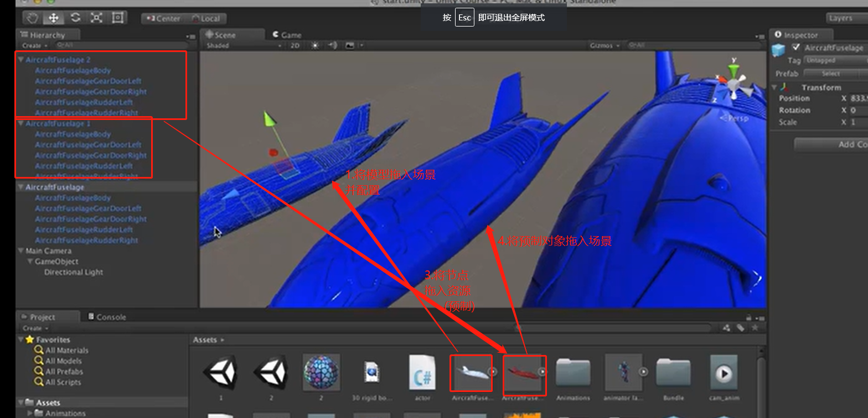This screenshot has width=868, height=418.
Task: Expand the animator model asset arrow
Action: coord(643,372)
